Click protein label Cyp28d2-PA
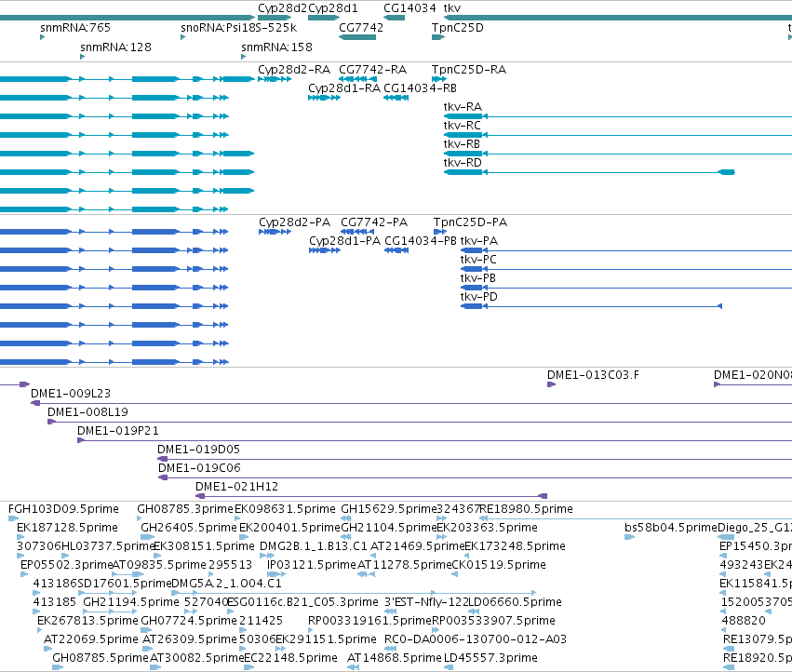 point(294,222)
